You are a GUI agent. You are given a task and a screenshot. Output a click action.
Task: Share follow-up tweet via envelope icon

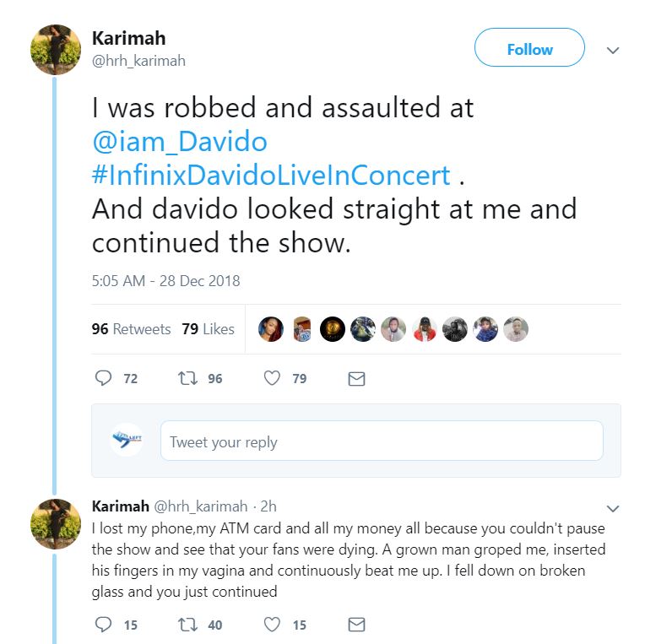(x=356, y=625)
